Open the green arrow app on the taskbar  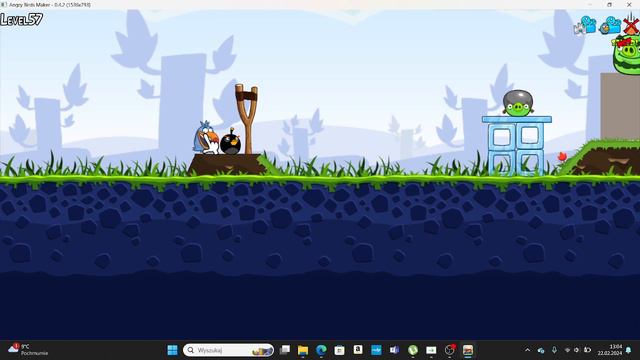tap(431, 350)
